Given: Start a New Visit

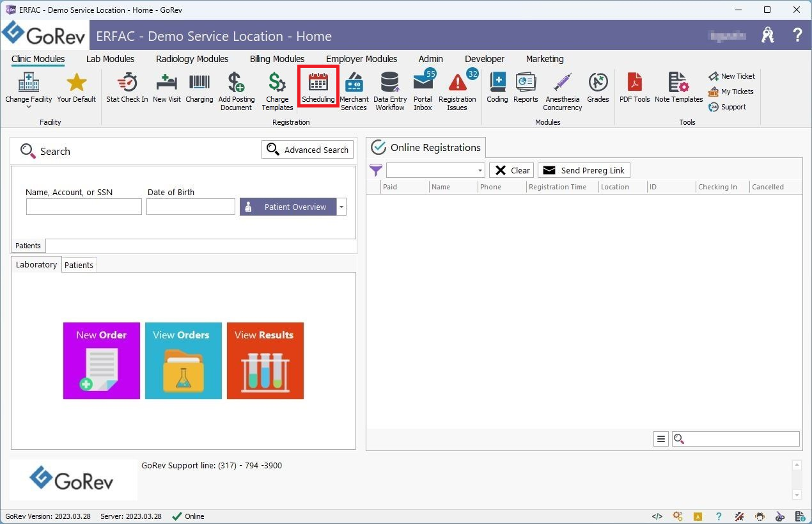Looking at the screenshot, I should (x=166, y=88).
